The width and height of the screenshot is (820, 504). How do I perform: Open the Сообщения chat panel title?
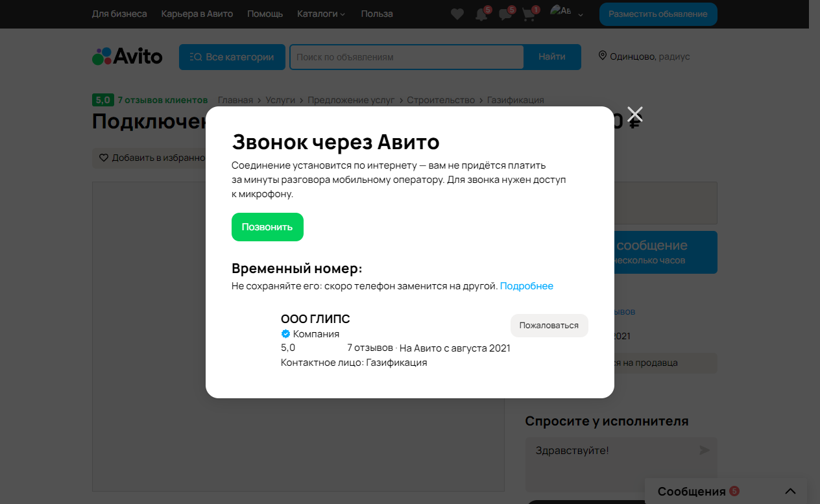692,491
